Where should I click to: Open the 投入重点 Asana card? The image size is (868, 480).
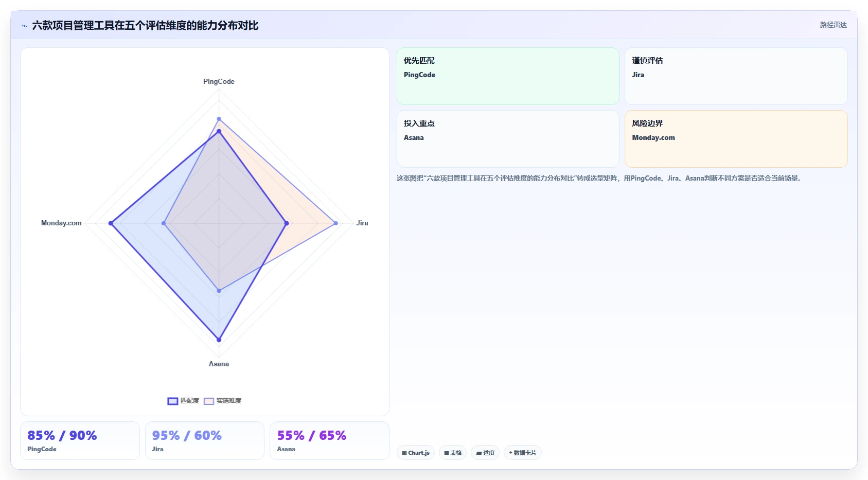coord(508,139)
